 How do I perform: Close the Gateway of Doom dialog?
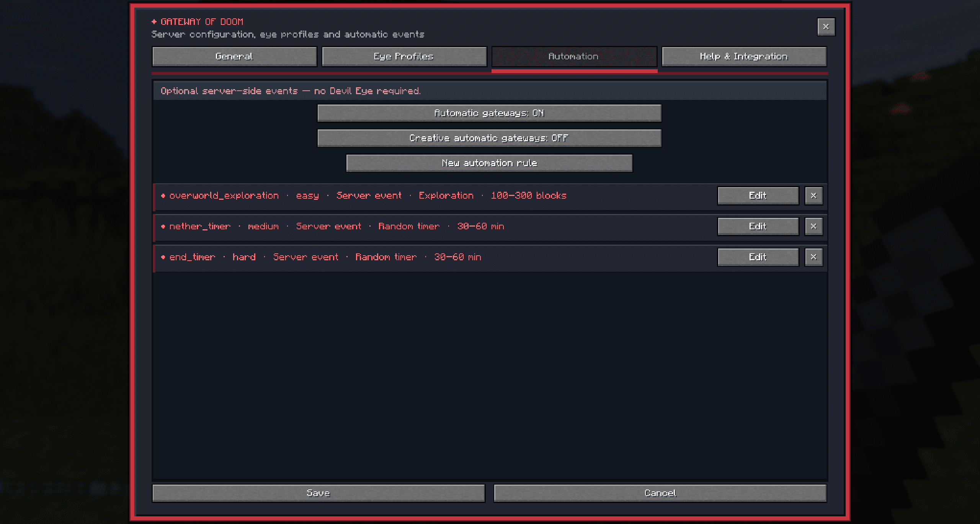826,27
